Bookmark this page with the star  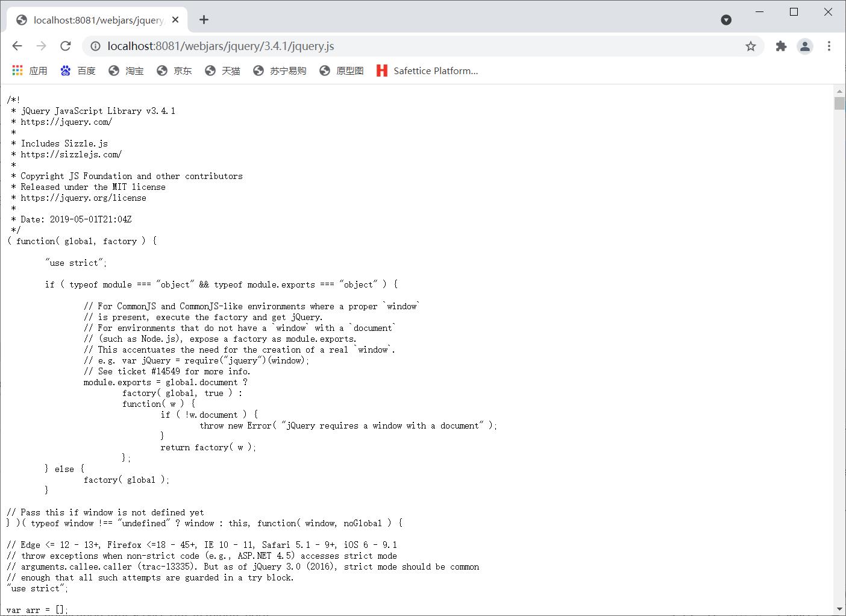pos(750,46)
